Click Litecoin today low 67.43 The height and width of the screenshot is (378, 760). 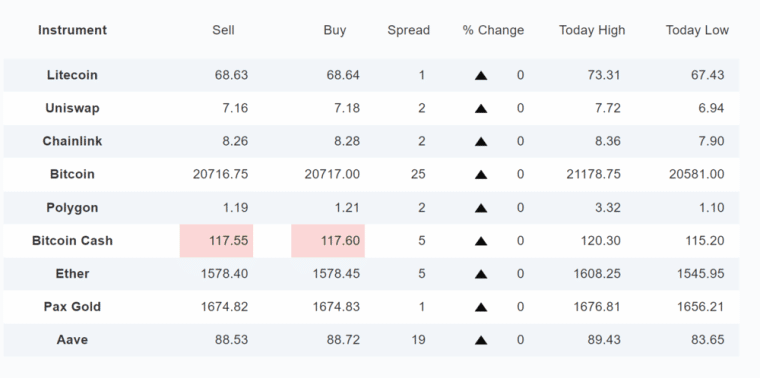click(x=708, y=75)
